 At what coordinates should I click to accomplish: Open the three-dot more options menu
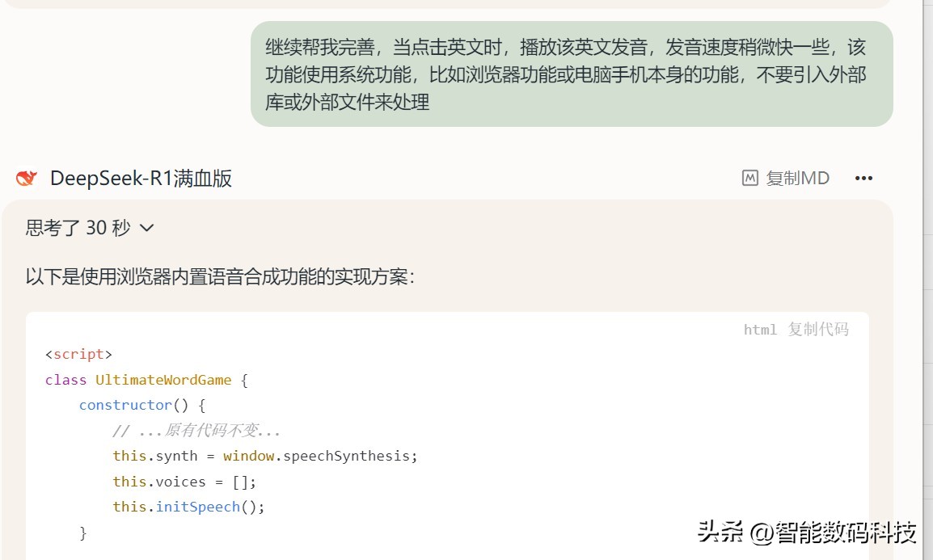tap(863, 178)
